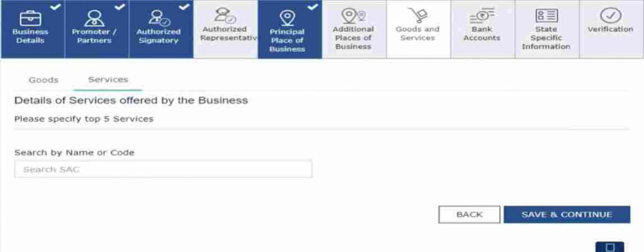Select the Additional Places of Business label
This screenshot has width=644, height=252.
coord(353,38)
